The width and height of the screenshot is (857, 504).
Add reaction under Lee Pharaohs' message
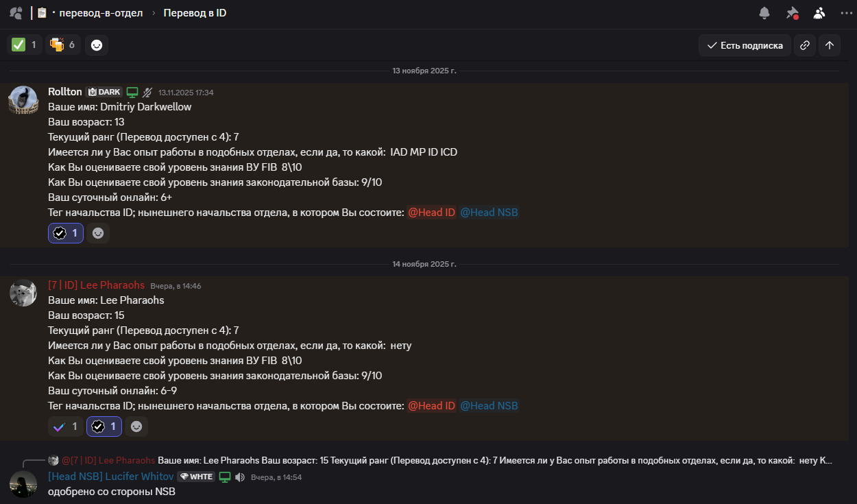click(136, 427)
